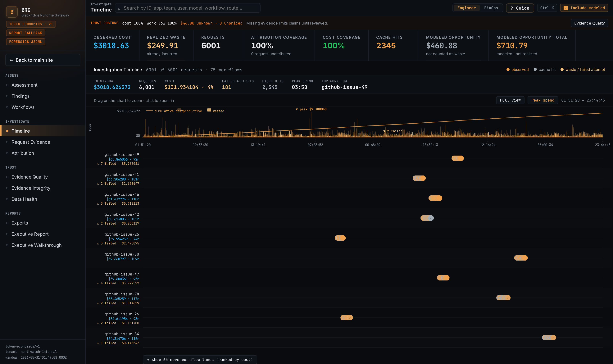Click the 2 failed chart marker

point(393,131)
